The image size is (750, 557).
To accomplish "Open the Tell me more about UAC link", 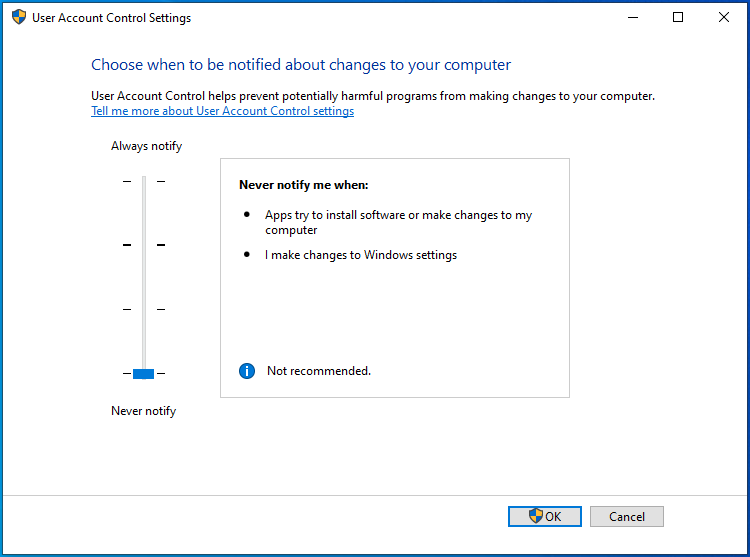I will pyautogui.click(x=222, y=111).
